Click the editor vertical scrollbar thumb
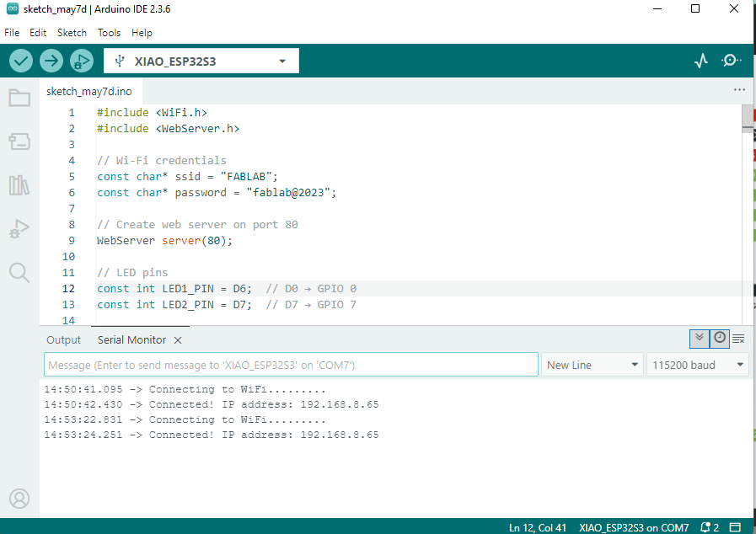Viewport: 756px width, 534px height. 748,118
